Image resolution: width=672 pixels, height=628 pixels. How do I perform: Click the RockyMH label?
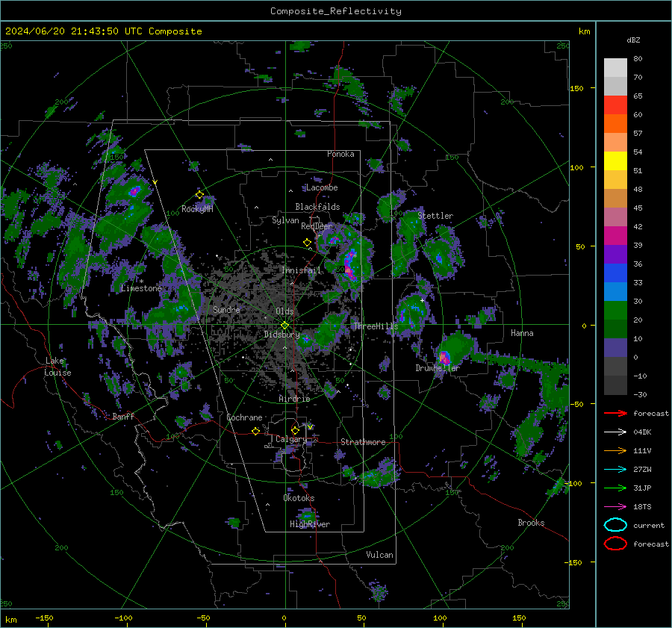pyautogui.click(x=197, y=209)
